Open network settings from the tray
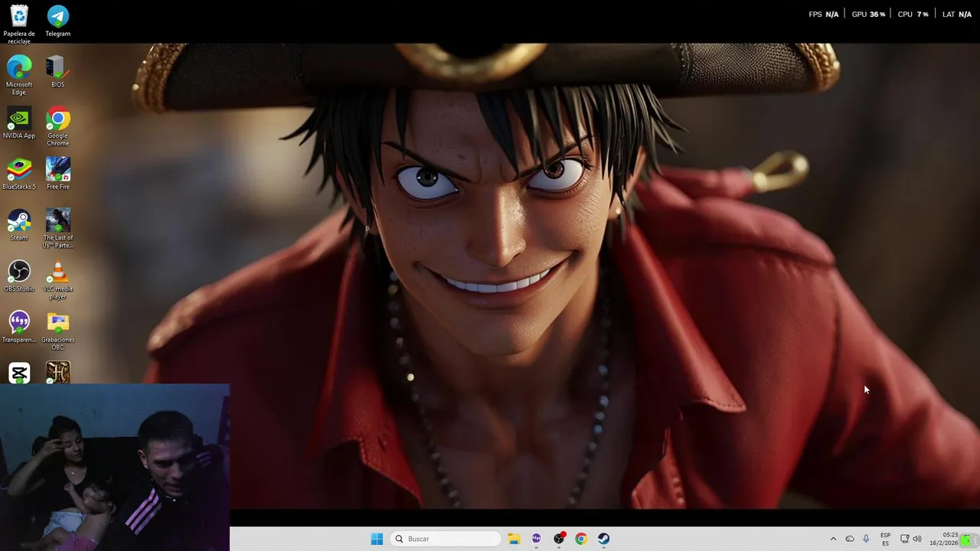The height and width of the screenshot is (551, 980). pyautogui.click(x=904, y=539)
